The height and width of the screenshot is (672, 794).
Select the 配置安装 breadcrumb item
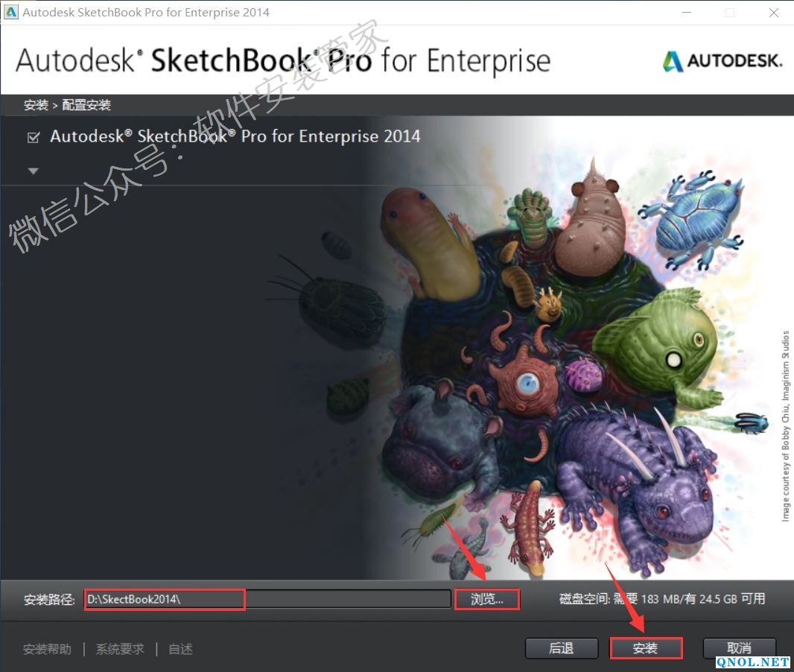click(86, 105)
